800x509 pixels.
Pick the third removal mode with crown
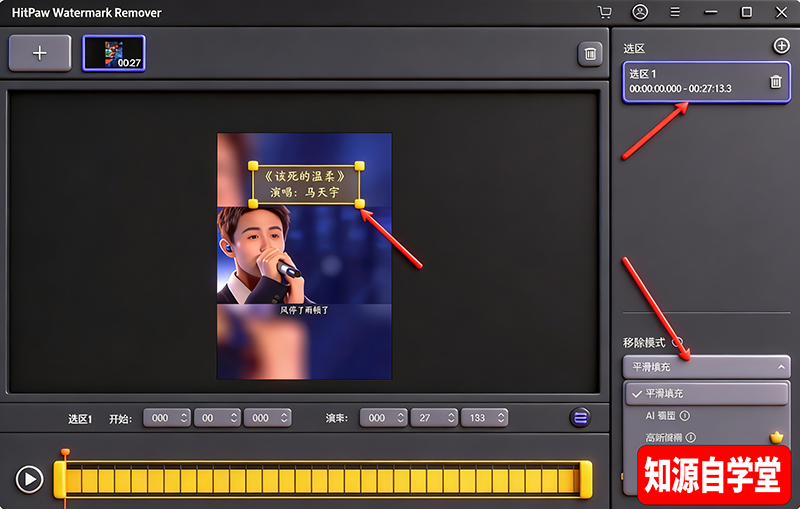click(x=664, y=437)
